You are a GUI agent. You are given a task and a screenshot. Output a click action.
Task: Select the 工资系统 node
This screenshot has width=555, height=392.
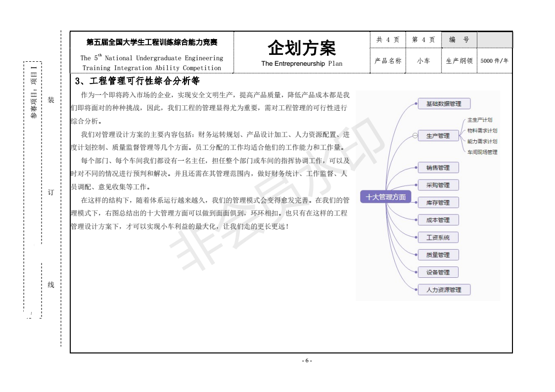coord(438,237)
